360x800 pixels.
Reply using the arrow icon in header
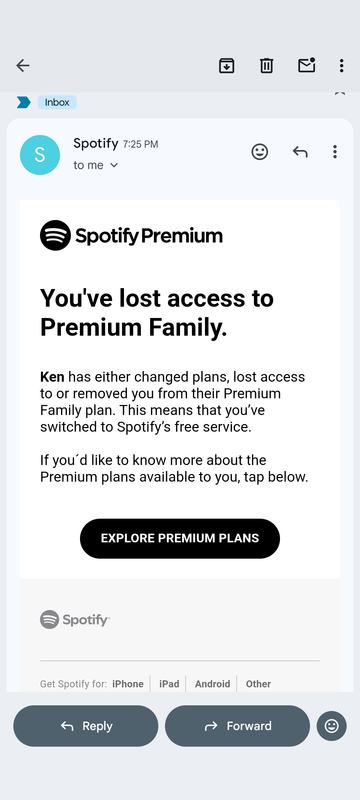pyautogui.click(x=300, y=152)
